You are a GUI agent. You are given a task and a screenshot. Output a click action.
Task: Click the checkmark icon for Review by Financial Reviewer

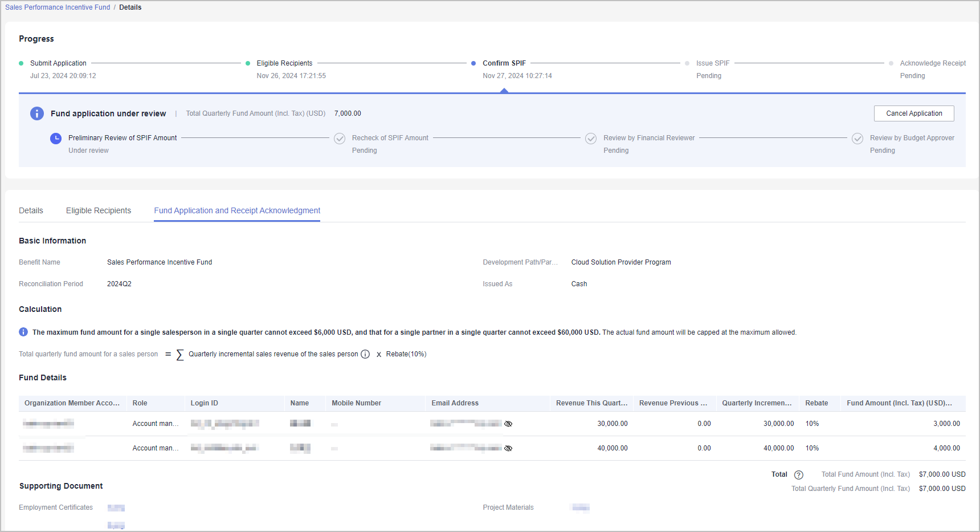(591, 139)
